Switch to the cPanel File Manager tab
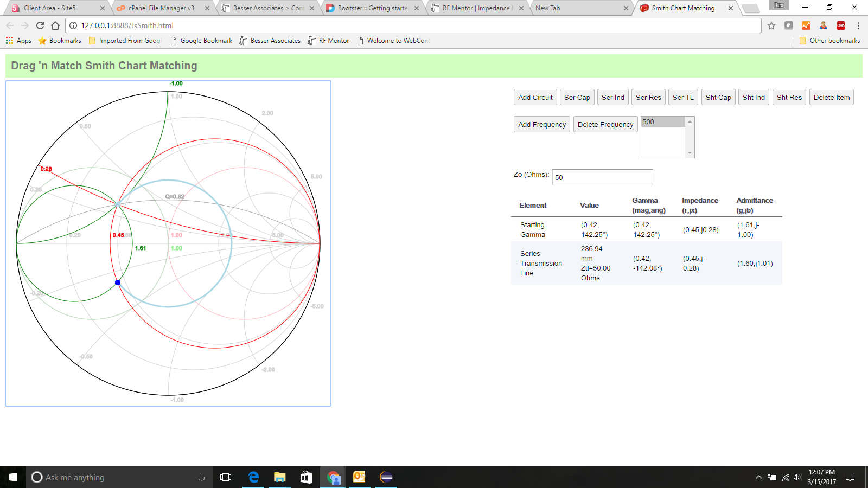 161,8
